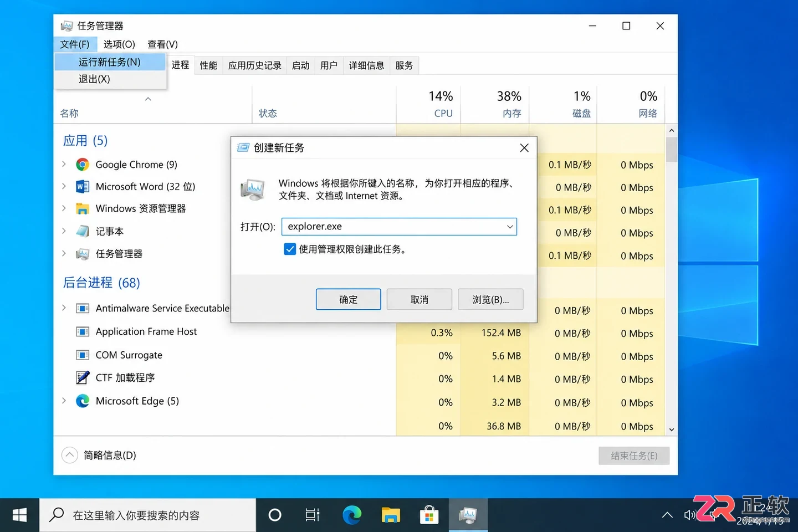Expand the Microsoft Word (32 位) group
This screenshot has height=532, width=798.
pyautogui.click(x=64, y=186)
